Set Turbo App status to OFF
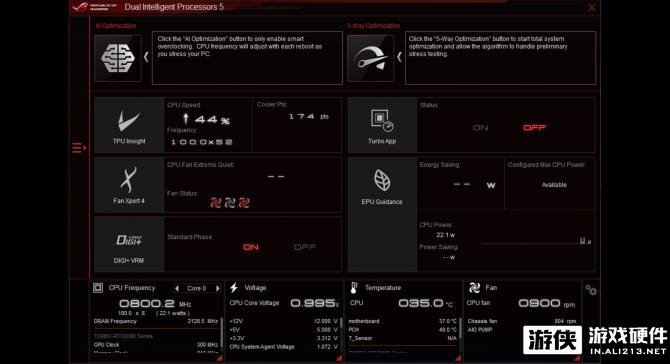670x364 pixels. coord(535,128)
